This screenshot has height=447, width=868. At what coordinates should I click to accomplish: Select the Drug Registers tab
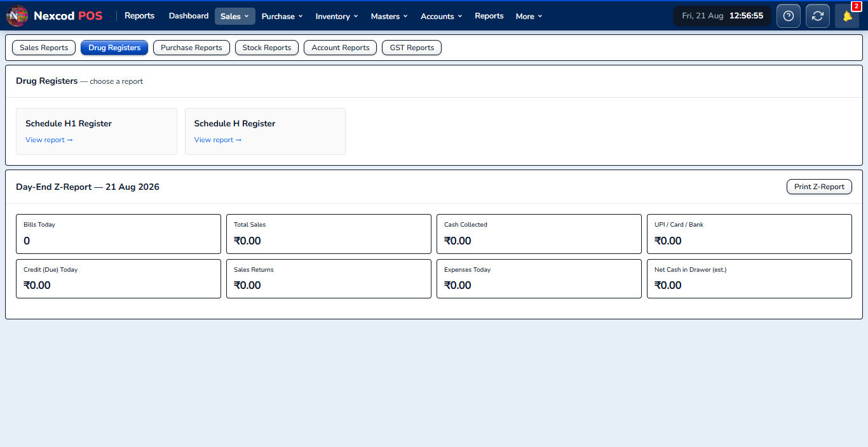pos(114,48)
